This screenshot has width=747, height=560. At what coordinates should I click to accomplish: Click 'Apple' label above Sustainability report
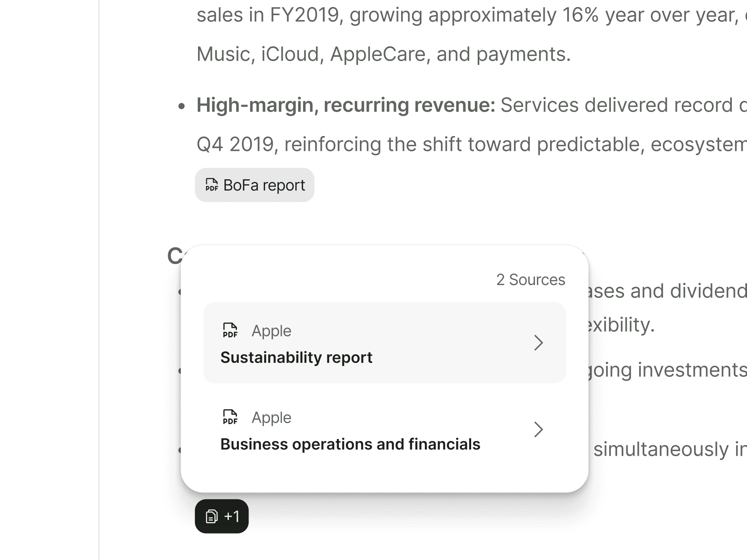click(x=271, y=331)
